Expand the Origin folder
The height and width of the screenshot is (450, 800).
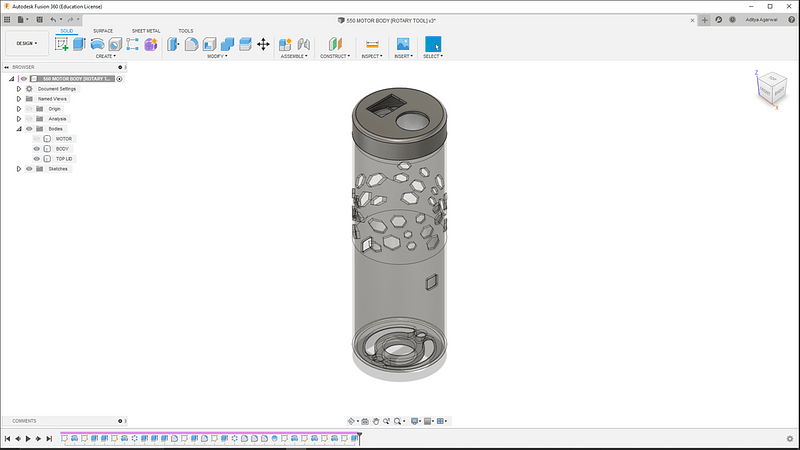click(x=19, y=109)
